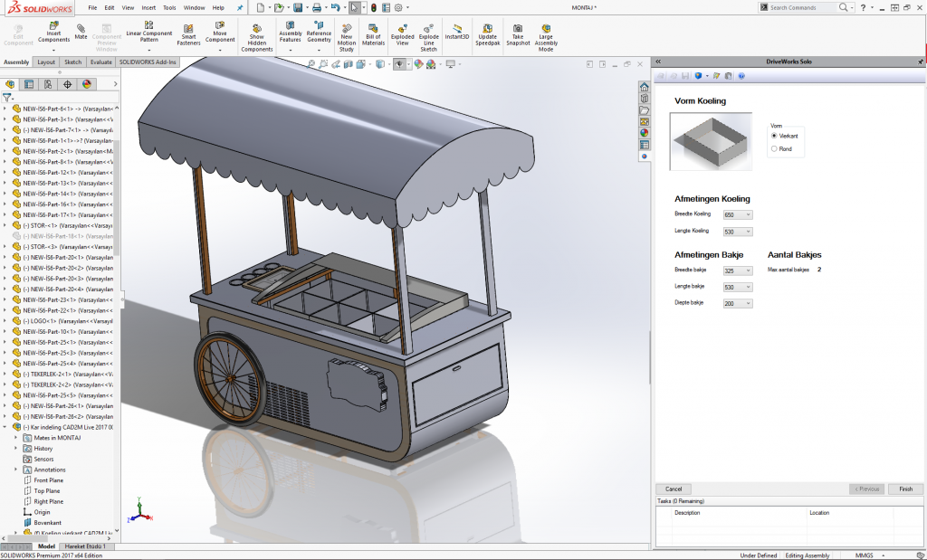
Task: Create an Exploded View
Action: [402, 35]
